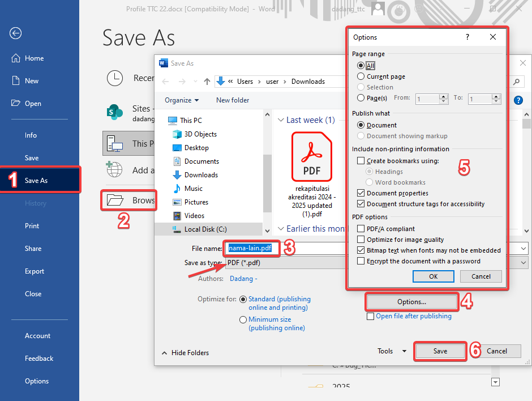Click the Recent clock icon
Image resolution: width=532 pixels, height=401 pixels.
pyautogui.click(x=115, y=78)
